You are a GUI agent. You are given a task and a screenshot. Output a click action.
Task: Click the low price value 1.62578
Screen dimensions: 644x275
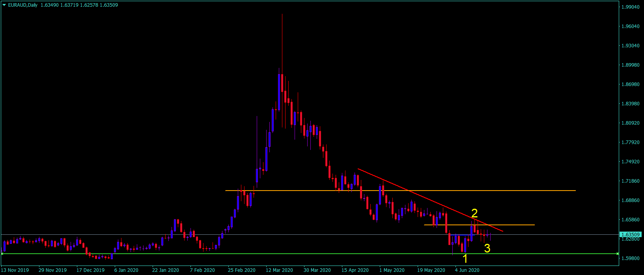[x=89, y=5]
